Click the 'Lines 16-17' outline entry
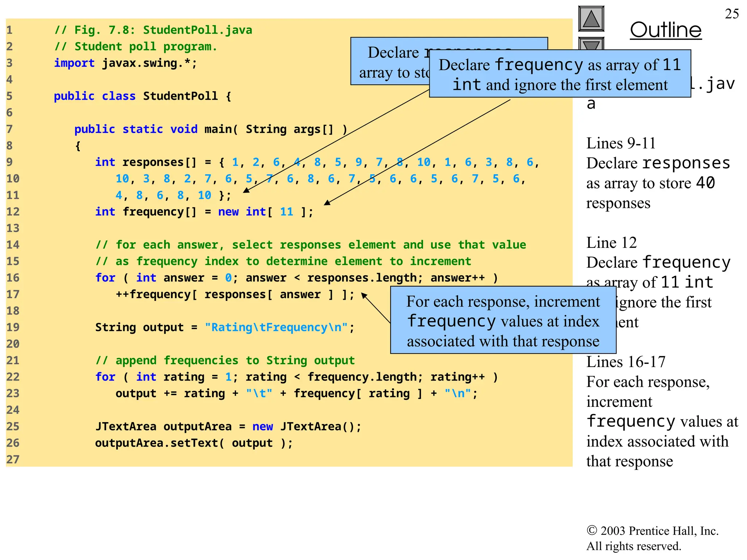This screenshot has height=560, width=747. pos(626,362)
